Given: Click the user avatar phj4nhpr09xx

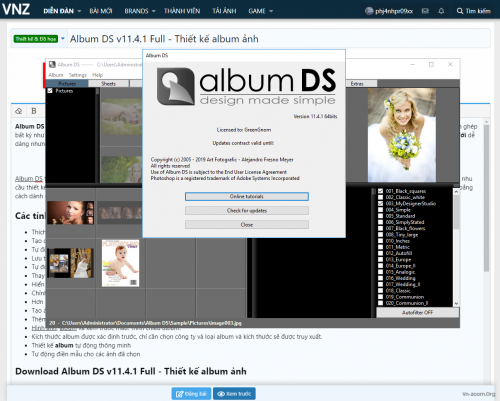Looking at the screenshot, I should [x=369, y=11].
